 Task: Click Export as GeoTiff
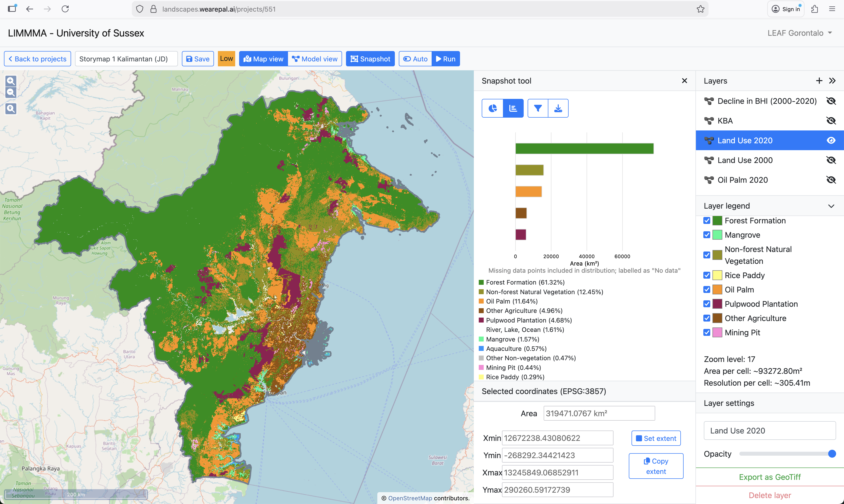point(769,477)
